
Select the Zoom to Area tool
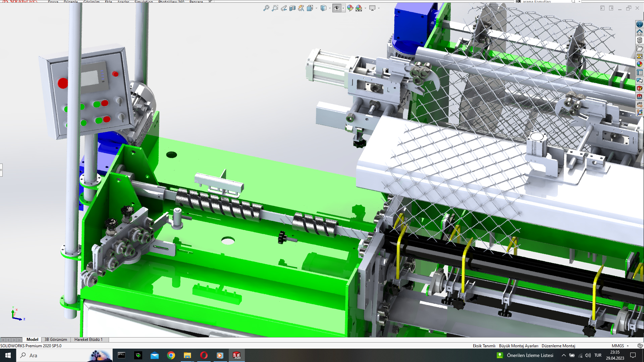275,8
